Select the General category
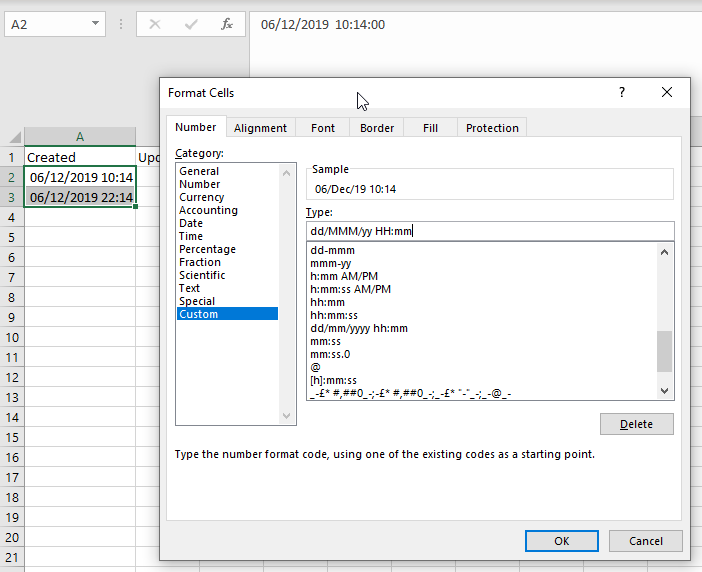The height and width of the screenshot is (572, 702). point(227,171)
